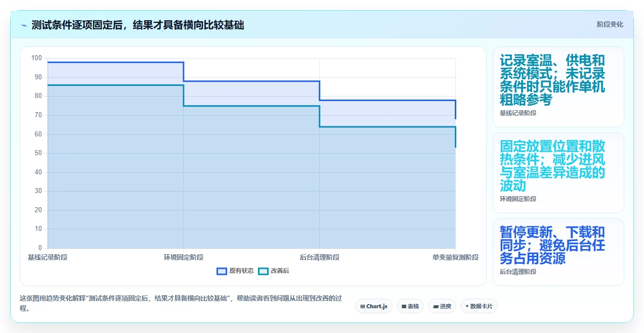The image size is (644, 333).
Task: Click the 环境固定阶段 x-axis label
Action: coord(184,257)
